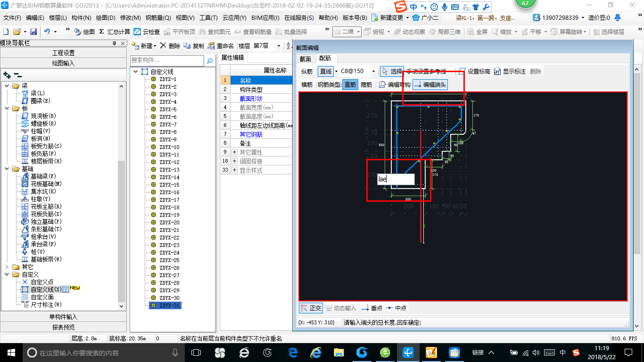Select 自定义点 item
Screen dimensions: 644x362
click(x=37, y=282)
